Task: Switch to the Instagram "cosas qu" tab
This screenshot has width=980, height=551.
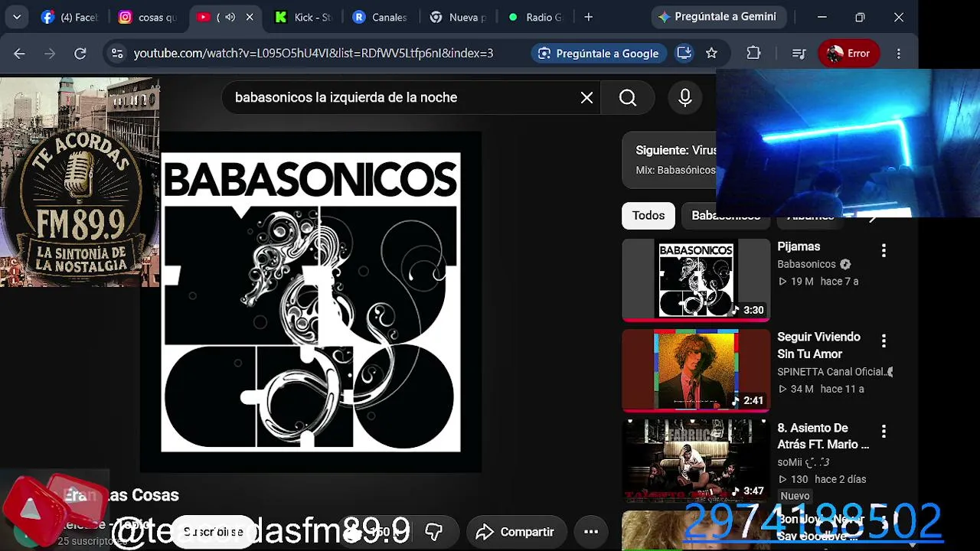Action: coord(148,17)
